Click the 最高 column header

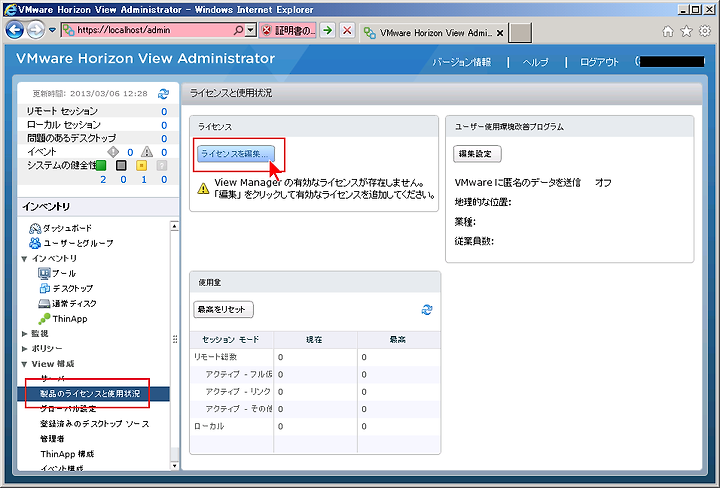click(399, 340)
